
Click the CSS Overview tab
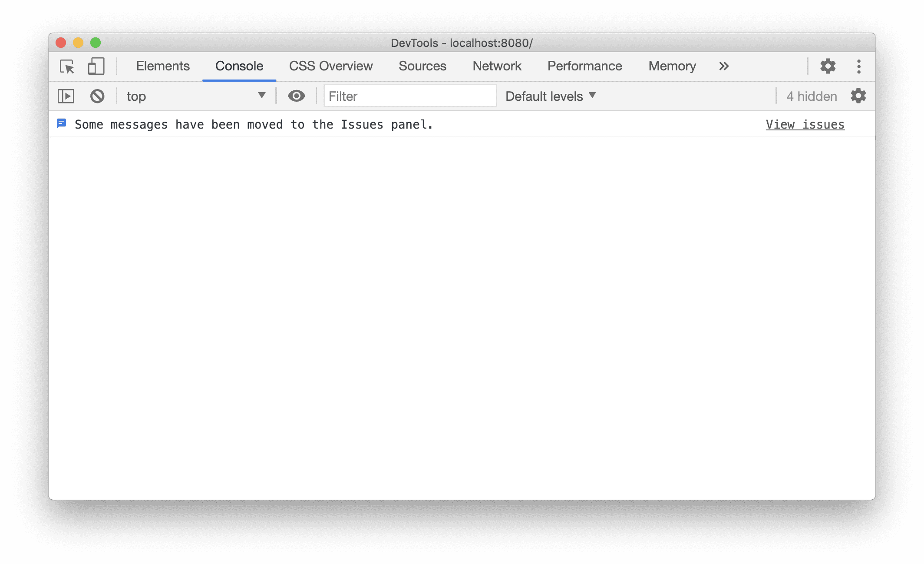(330, 65)
